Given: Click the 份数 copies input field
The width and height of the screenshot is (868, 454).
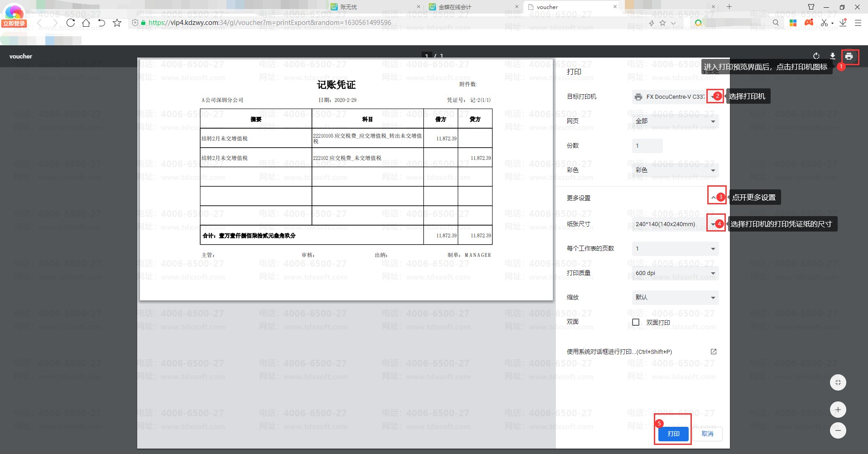Looking at the screenshot, I should tap(647, 146).
